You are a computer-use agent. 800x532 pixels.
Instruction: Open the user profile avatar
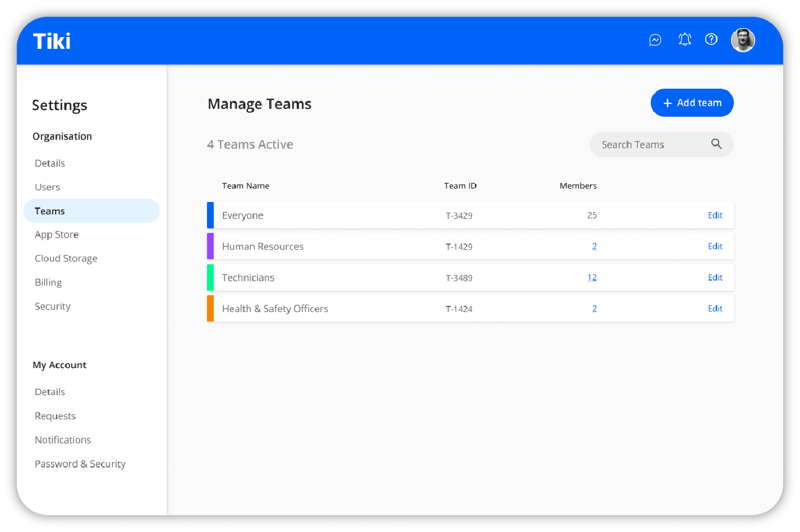pos(743,40)
